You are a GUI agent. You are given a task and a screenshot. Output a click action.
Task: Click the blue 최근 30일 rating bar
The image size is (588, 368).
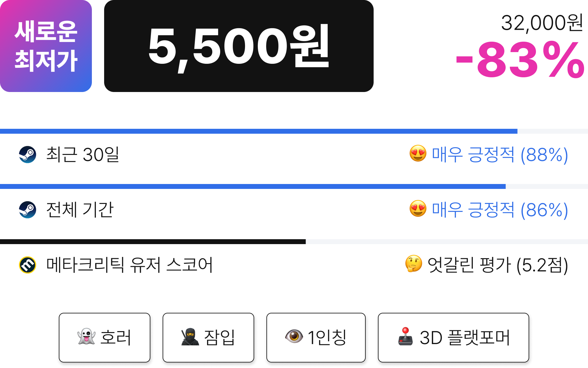click(x=259, y=131)
